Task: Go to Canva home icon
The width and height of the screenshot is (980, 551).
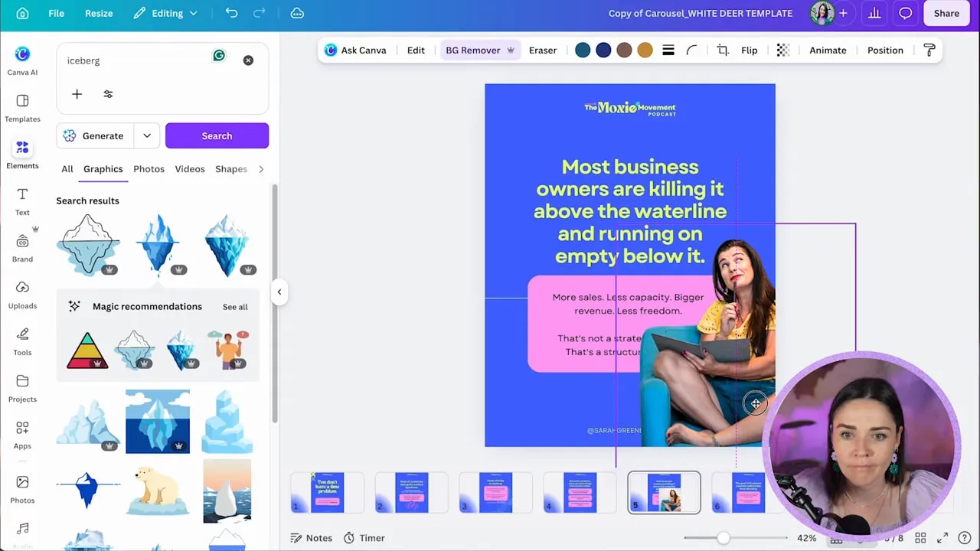Action: pos(22,13)
